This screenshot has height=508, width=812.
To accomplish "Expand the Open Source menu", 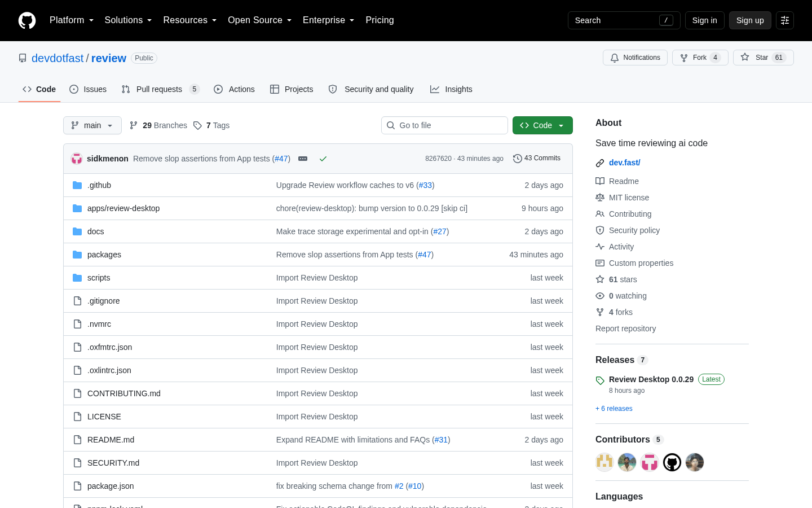I will (x=260, y=20).
